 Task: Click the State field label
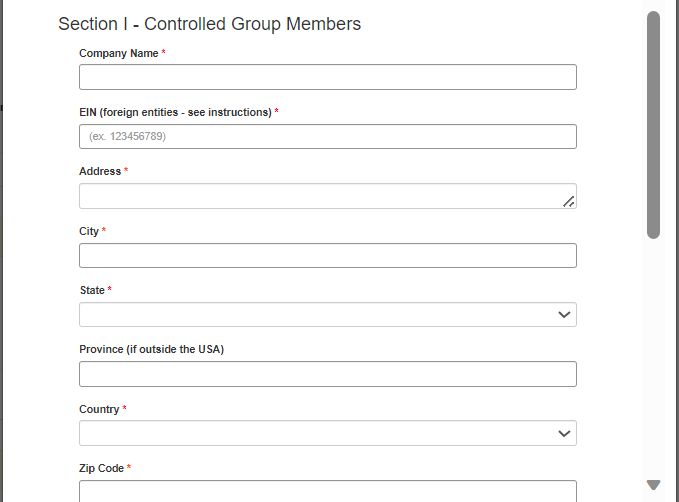coord(92,290)
